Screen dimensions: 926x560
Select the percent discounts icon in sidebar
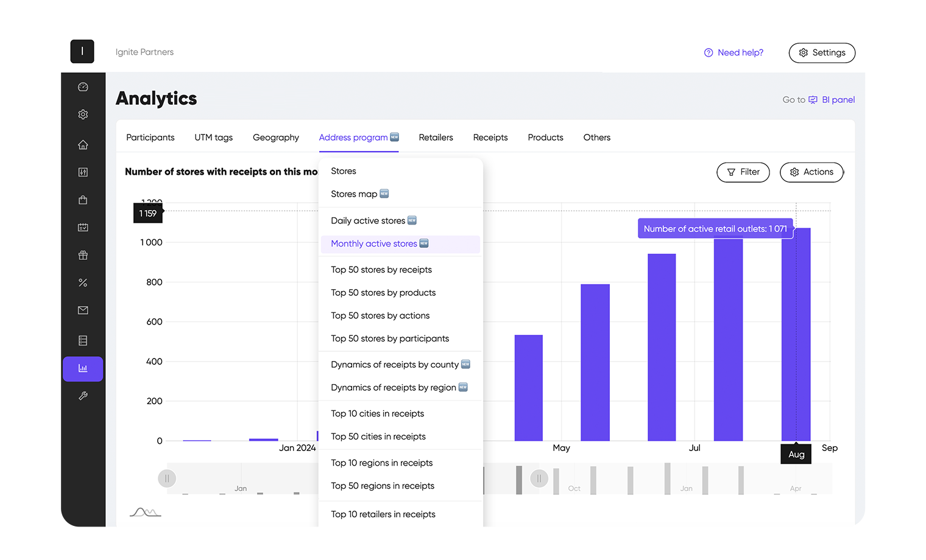tap(82, 282)
